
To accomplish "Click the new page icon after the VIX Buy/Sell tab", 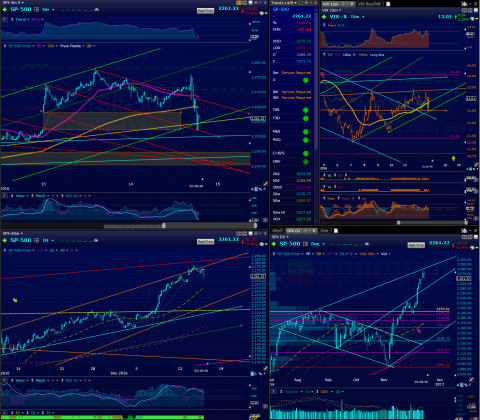I will click(388, 4).
